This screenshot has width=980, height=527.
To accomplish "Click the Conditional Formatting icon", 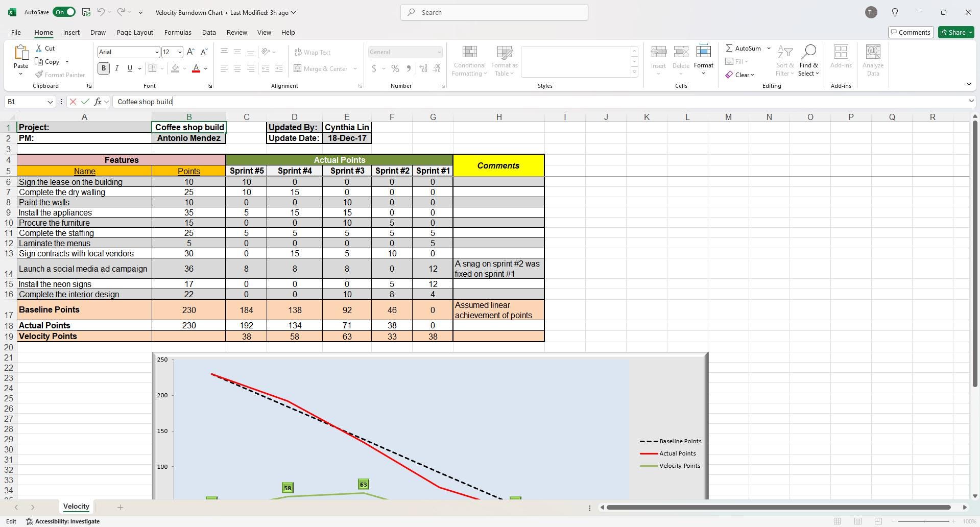I will [x=469, y=60].
